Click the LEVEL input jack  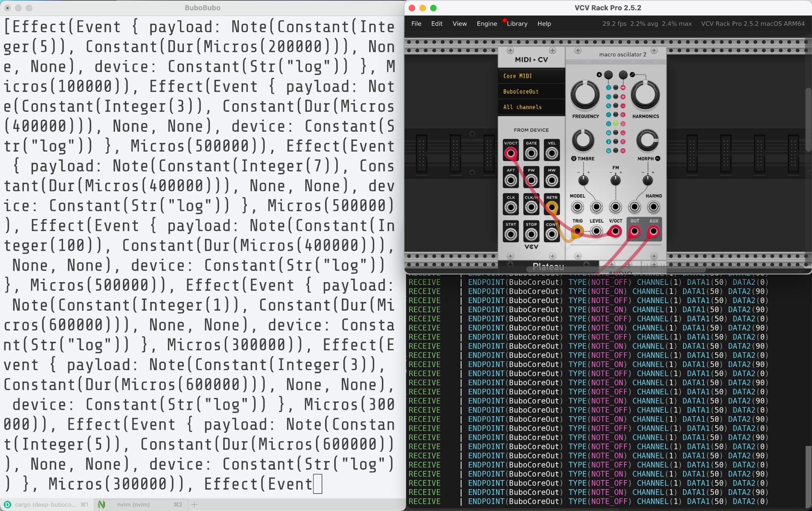pyautogui.click(x=596, y=231)
